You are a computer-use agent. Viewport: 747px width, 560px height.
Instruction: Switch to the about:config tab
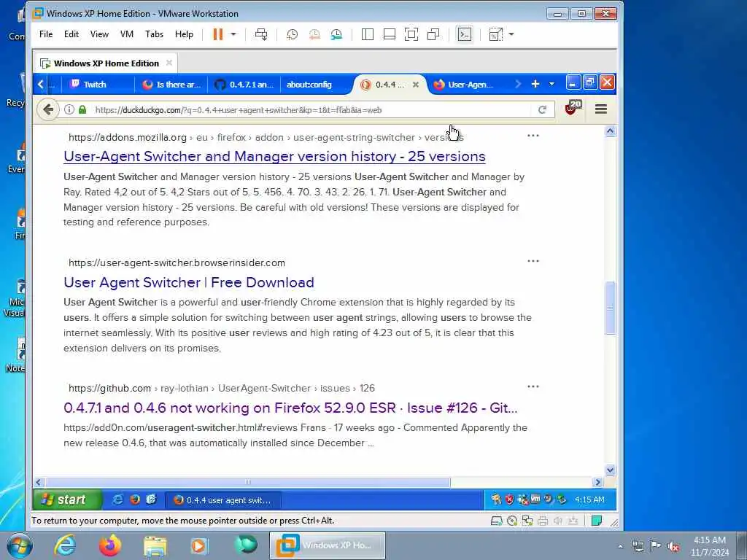pyautogui.click(x=309, y=85)
